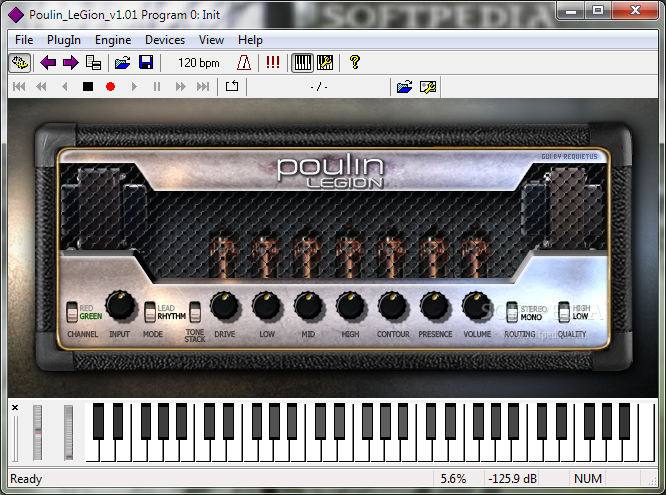Jump to start of the player track
The height and width of the screenshot is (495, 666).
(19, 87)
